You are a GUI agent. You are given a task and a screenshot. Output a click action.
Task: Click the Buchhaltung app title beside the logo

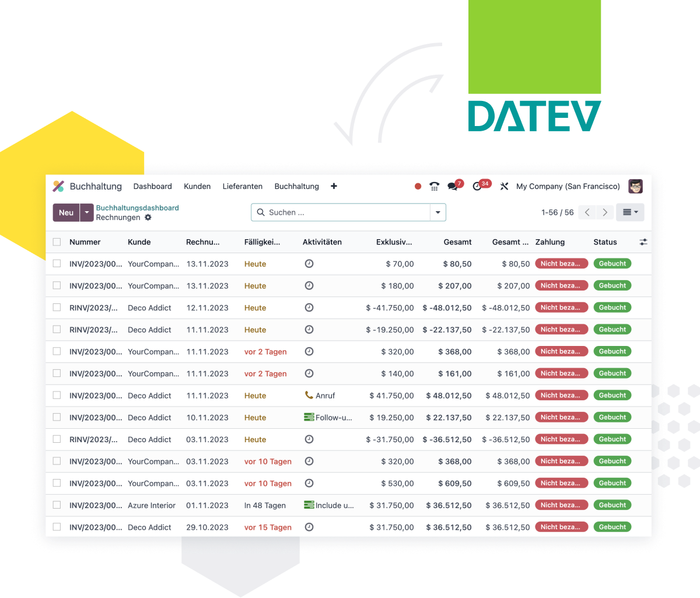[96, 187]
